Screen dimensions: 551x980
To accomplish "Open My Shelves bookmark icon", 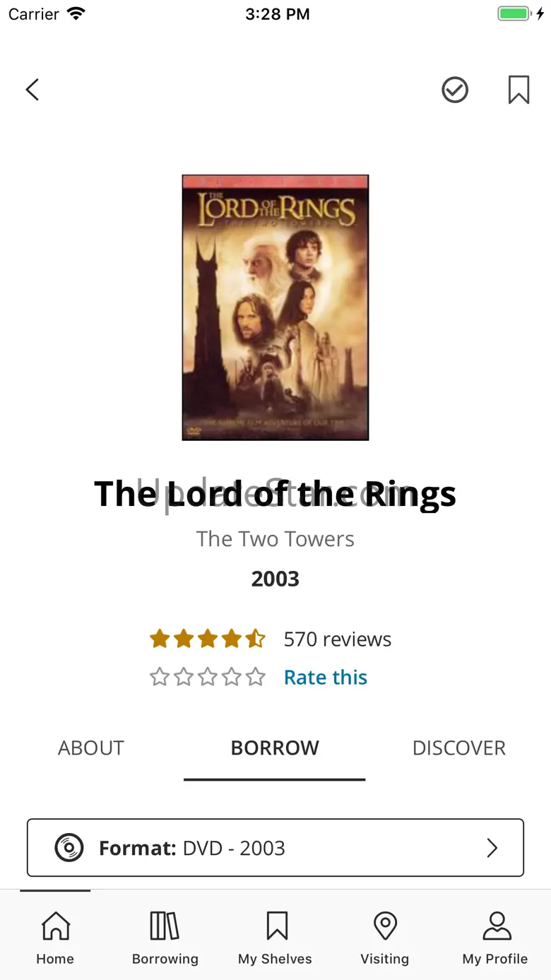I will tap(277, 926).
